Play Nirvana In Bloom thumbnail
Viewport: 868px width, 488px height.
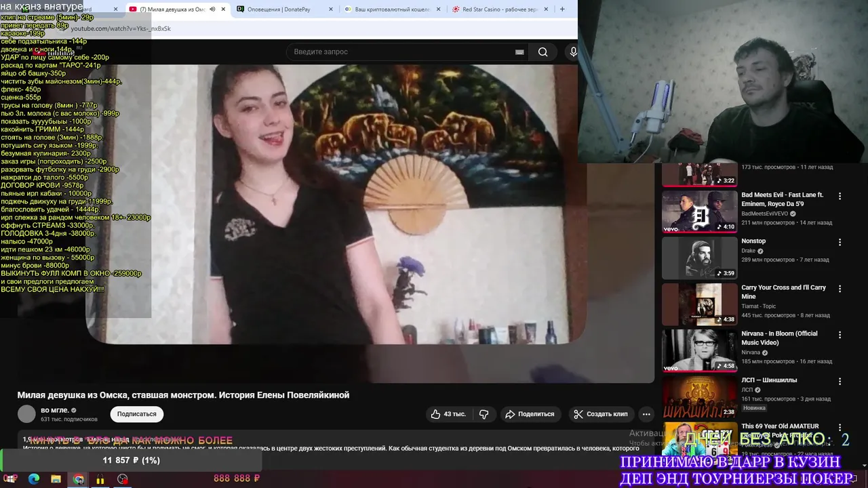[x=699, y=350]
